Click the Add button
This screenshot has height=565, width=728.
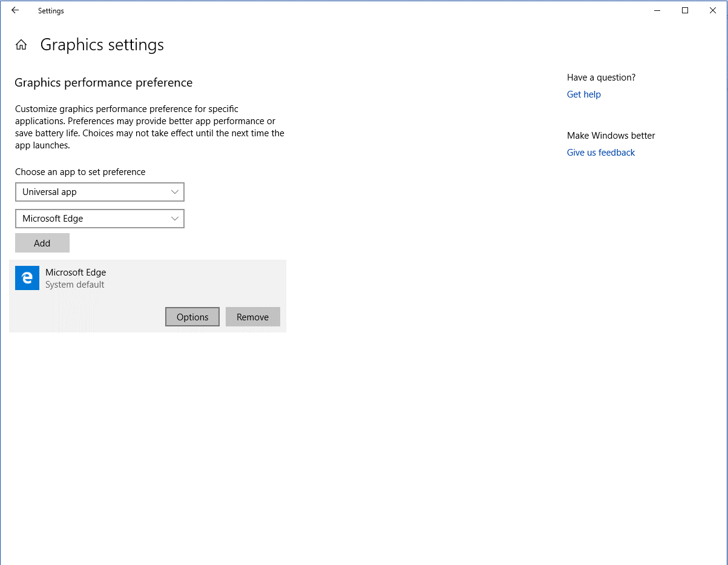point(42,243)
